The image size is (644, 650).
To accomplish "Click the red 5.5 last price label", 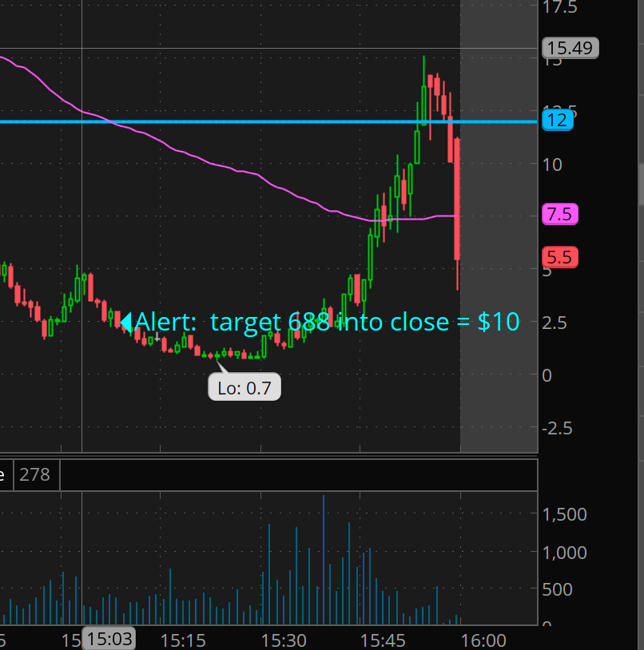I will tap(560, 257).
